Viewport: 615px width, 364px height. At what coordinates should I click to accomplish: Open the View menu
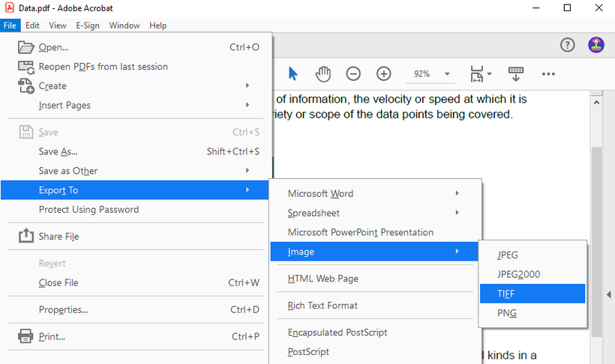pos(58,25)
